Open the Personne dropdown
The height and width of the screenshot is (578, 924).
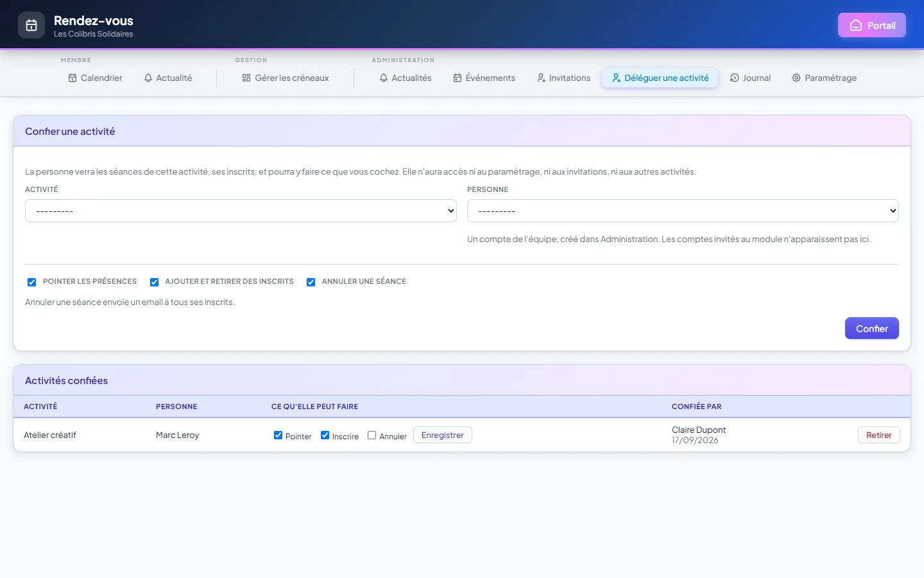pyautogui.click(x=683, y=211)
